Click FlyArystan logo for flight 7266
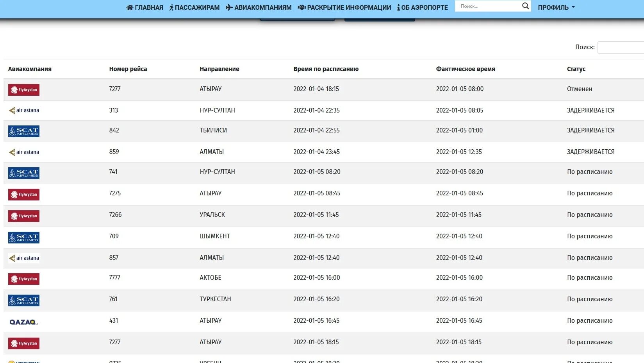 (x=24, y=216)
